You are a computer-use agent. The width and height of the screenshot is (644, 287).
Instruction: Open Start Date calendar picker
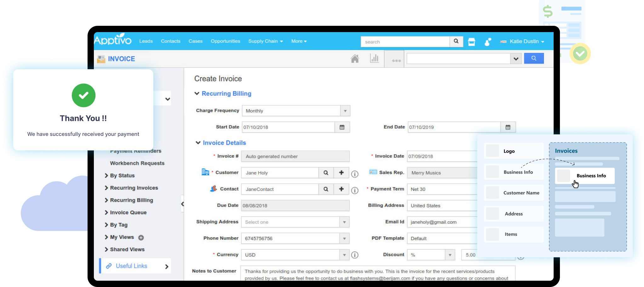[342, 127]
